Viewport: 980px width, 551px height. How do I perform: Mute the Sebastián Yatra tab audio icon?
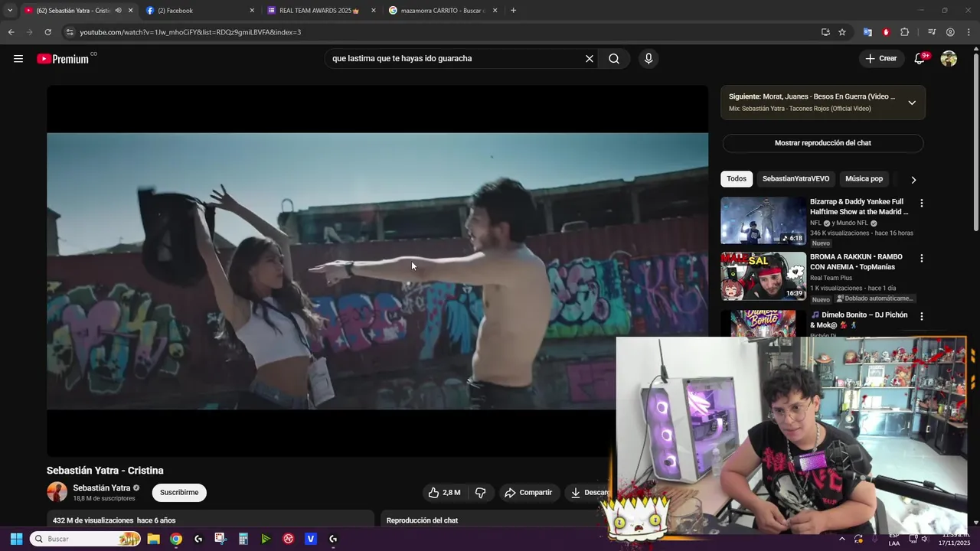118,11
